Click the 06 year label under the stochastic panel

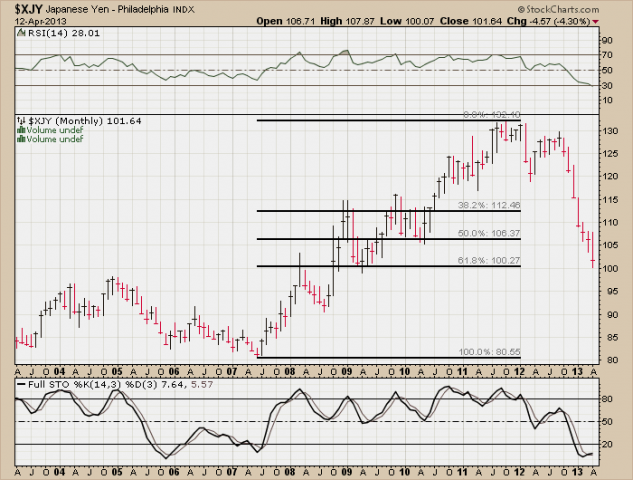pos(174,472)
